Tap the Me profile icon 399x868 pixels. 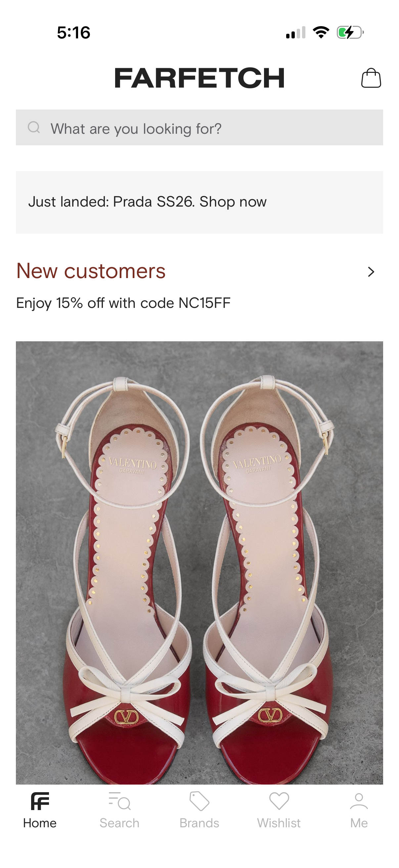(x=359, y=801)
